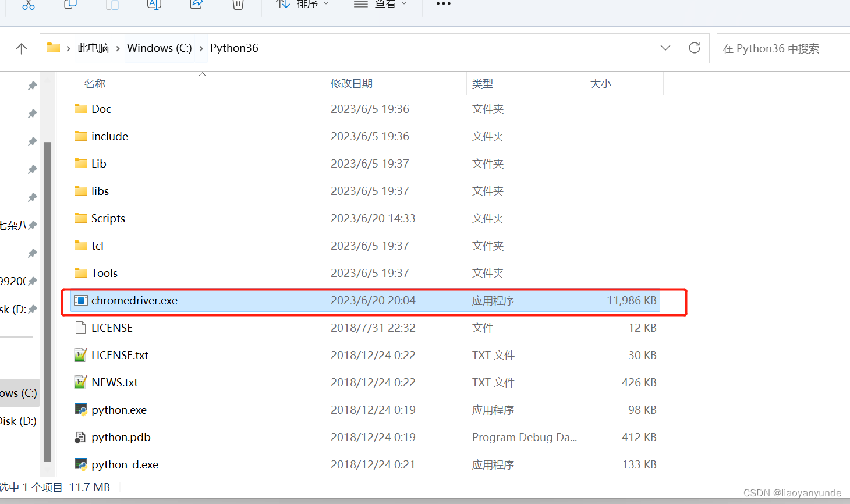This screenshot has height=504, width=850.
Task: Open the View (查看) dropdown
Action: click(x=381, y=4)
